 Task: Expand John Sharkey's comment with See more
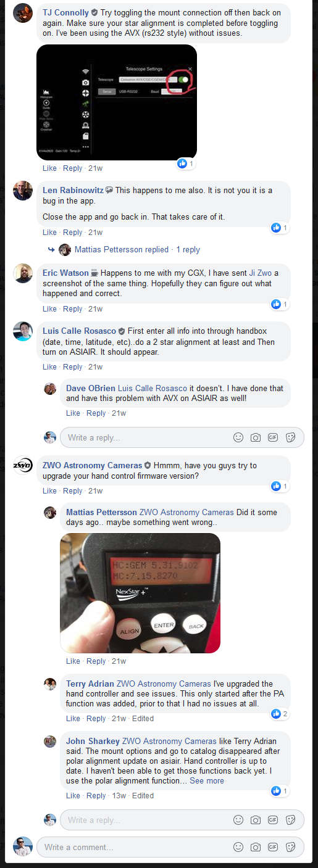207,780
